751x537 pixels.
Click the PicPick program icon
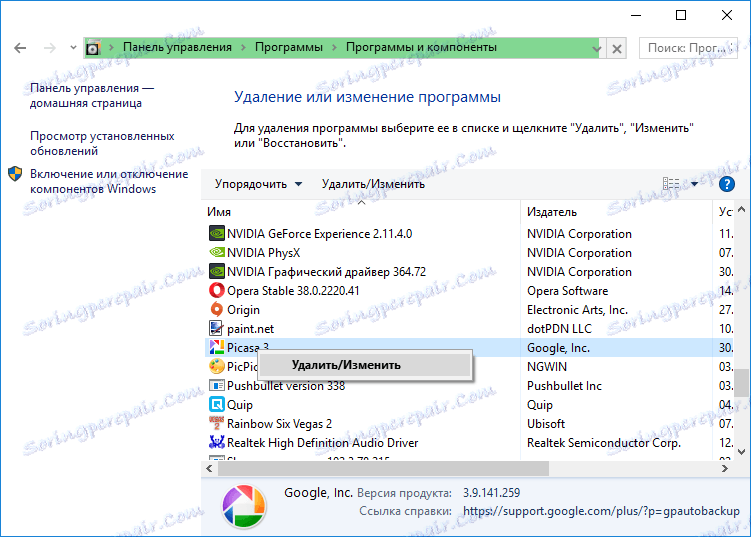click(x=217, y=366)
